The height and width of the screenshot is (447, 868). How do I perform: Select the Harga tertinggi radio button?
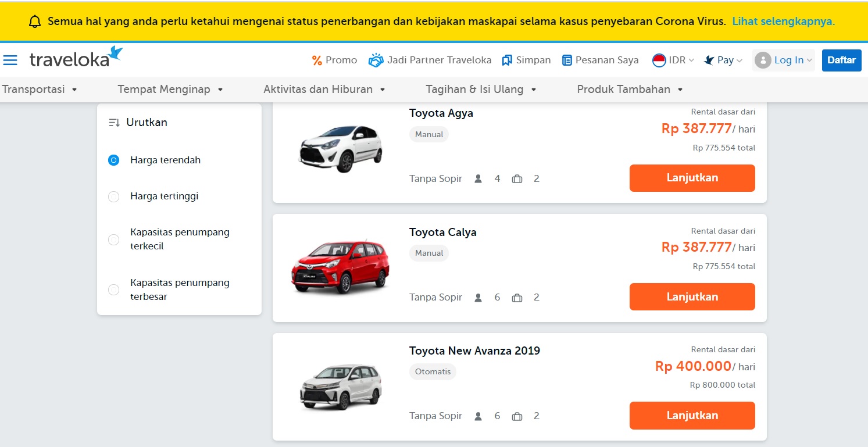pos(114,196)
